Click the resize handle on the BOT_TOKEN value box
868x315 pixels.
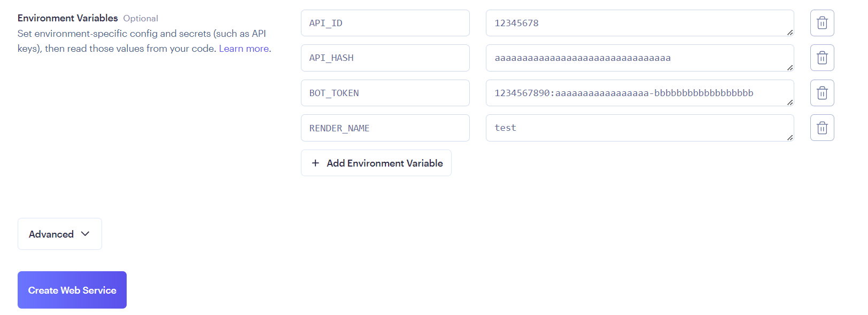point(789,103)
